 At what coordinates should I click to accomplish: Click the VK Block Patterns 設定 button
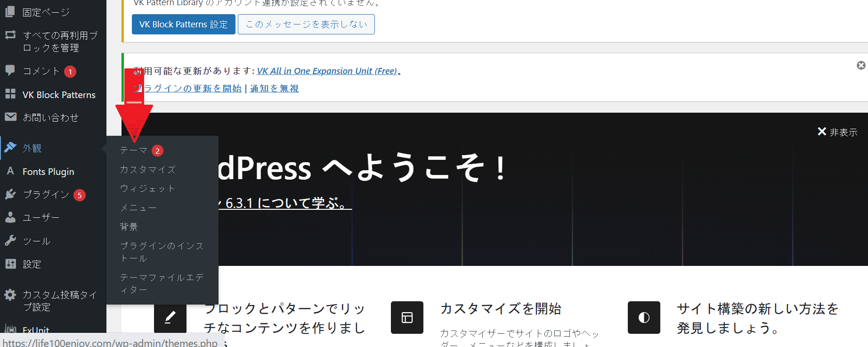pyautogui.click(x=184, y=25)
